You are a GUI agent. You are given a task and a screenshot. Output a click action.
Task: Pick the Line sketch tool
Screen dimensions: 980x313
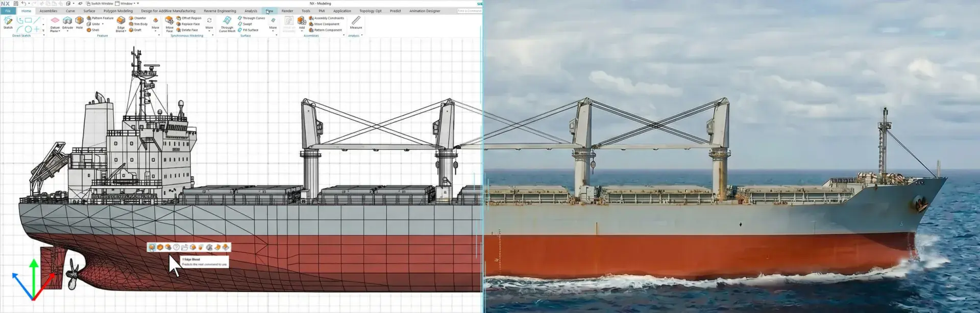(37, 20)
